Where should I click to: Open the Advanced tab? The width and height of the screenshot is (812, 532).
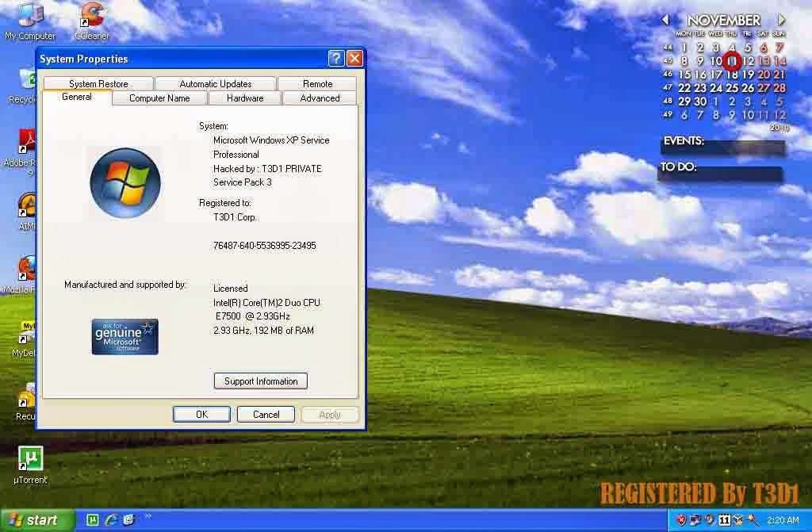pos(320,98)
